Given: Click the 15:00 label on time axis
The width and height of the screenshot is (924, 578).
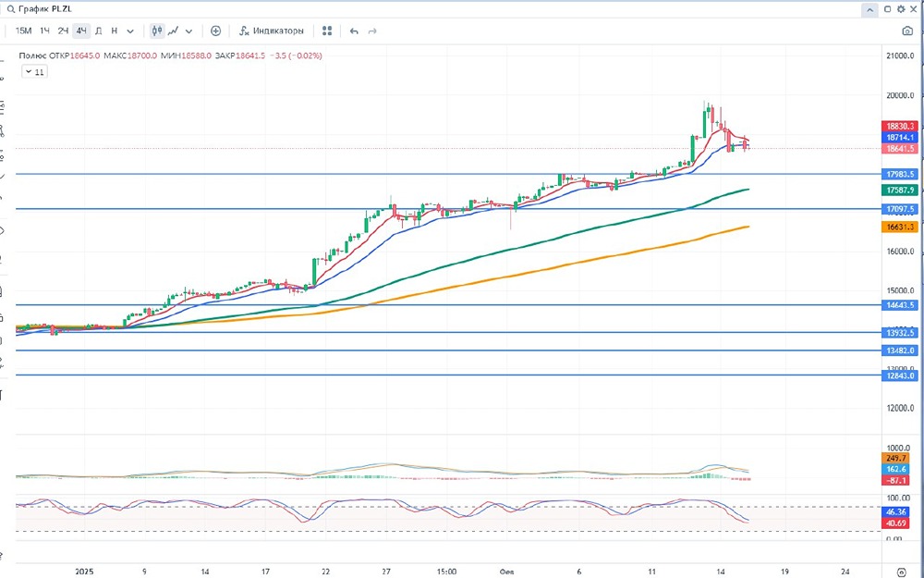Looking at the screenshot, I should 446,572.
